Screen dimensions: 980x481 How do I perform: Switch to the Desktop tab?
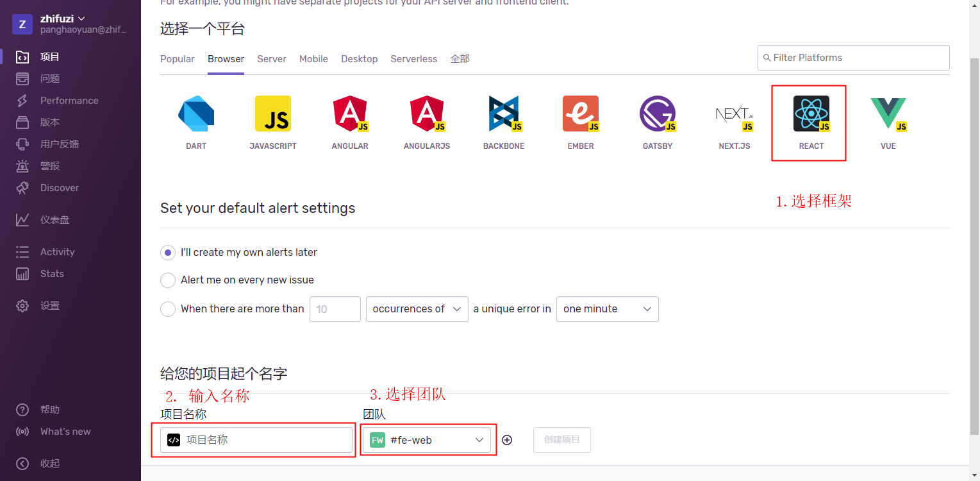[x=359, y=59]
